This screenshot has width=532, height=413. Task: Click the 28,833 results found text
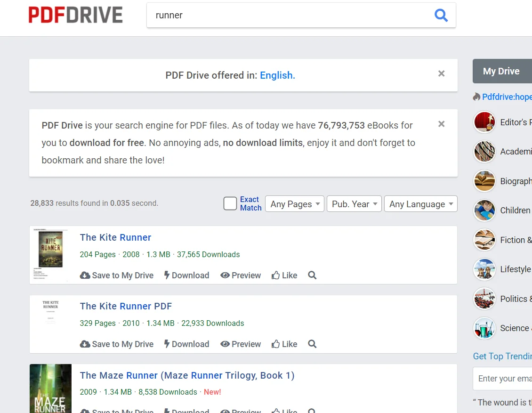point(94,203)
